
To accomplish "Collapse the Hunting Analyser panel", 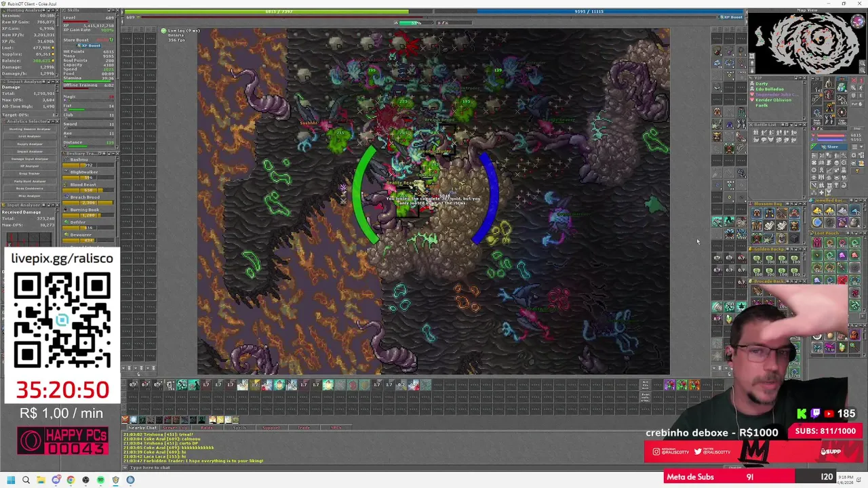I will coord(52,11).
